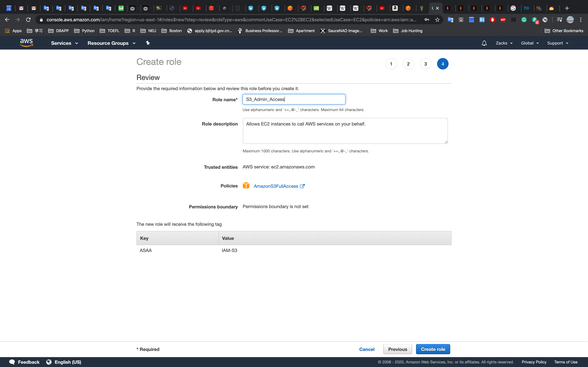Image resolution: width=588 pixels, height=367 pixels.
Task: Click the Grammarly extension icon
Action: coord(524,20)
